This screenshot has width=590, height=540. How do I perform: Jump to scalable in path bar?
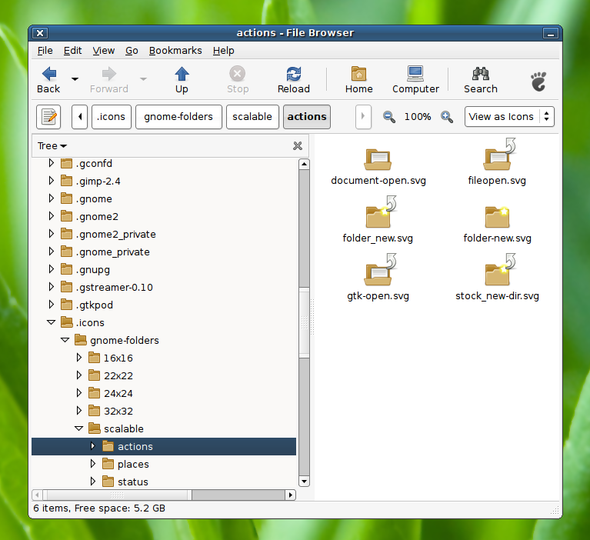pyautogui.click(x=252, y=117)
